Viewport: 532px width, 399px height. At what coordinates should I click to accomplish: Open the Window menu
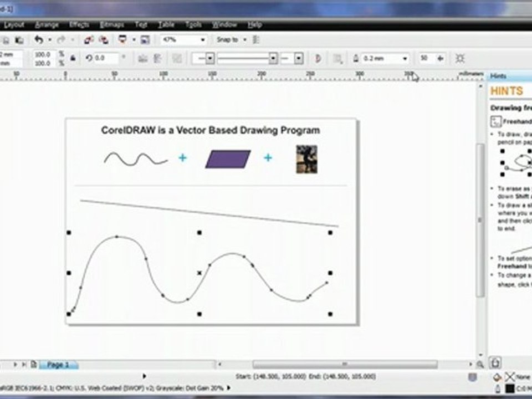click(x=224, y=25)
